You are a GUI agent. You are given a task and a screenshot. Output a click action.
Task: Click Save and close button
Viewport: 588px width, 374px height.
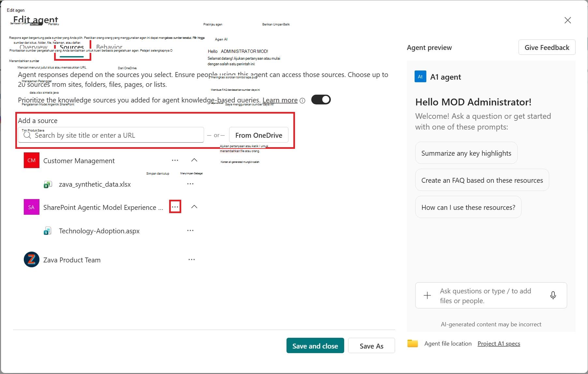click(x=315, y=346)
